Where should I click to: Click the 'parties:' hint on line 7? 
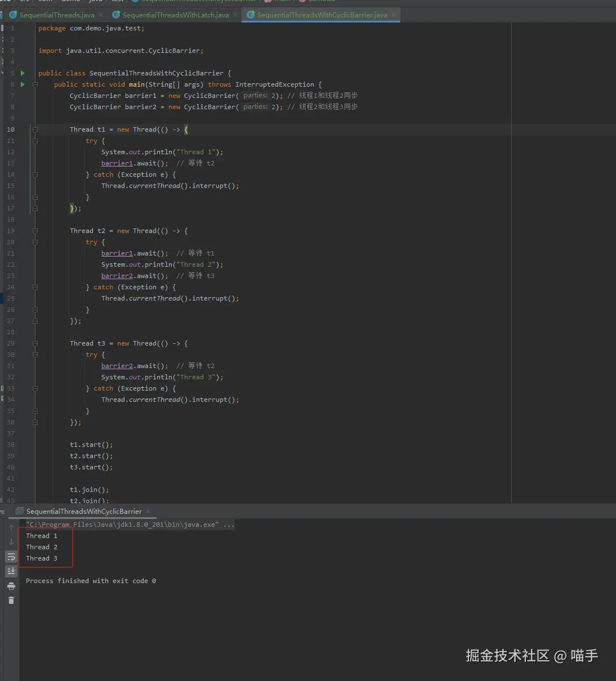point(256,96)
